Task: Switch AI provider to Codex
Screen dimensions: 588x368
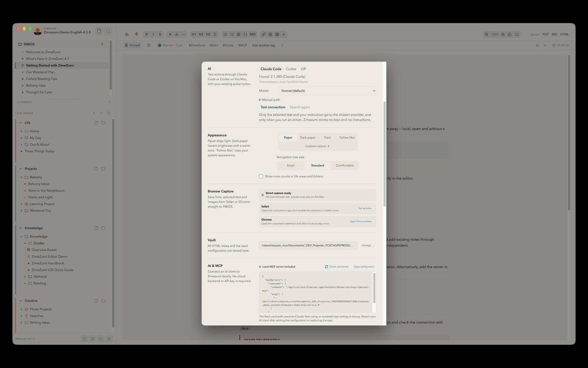Action: (x=291, y=69)
